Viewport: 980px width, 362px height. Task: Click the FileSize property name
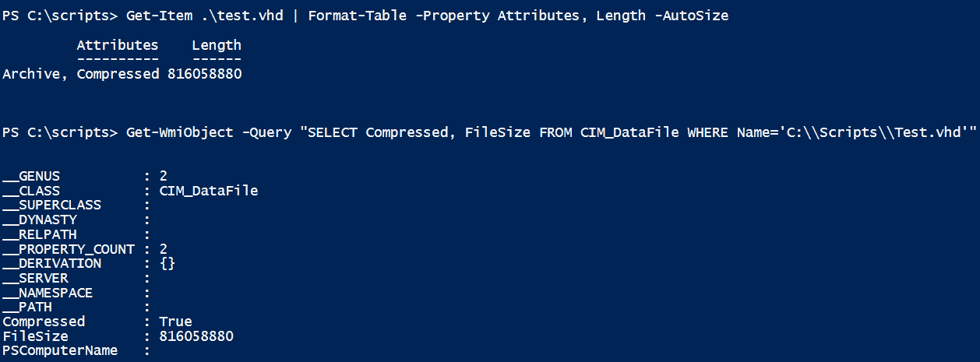tap(35, 336)
